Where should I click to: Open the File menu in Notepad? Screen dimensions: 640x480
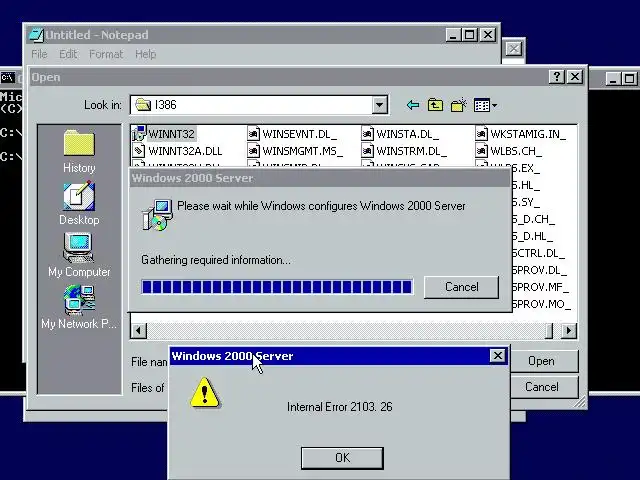tap(39, 54)
